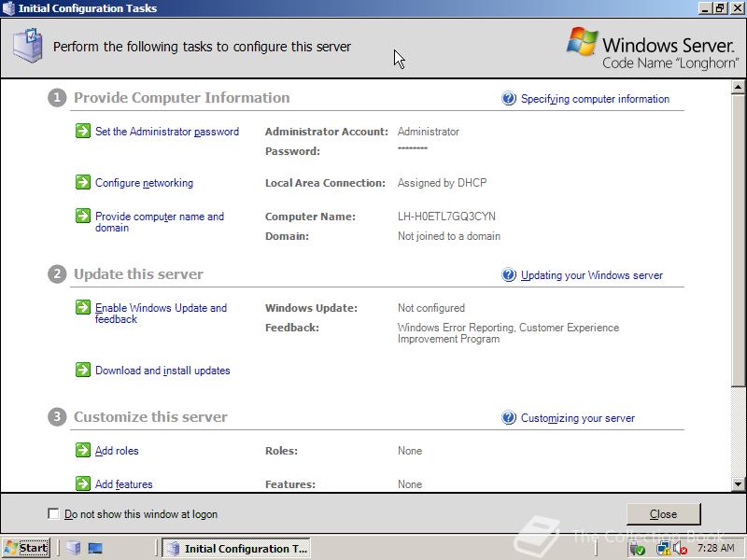Screen dimensions: 747x560
Task: Click the Provide Computer Information heading
Action: [x=181, y=98]
